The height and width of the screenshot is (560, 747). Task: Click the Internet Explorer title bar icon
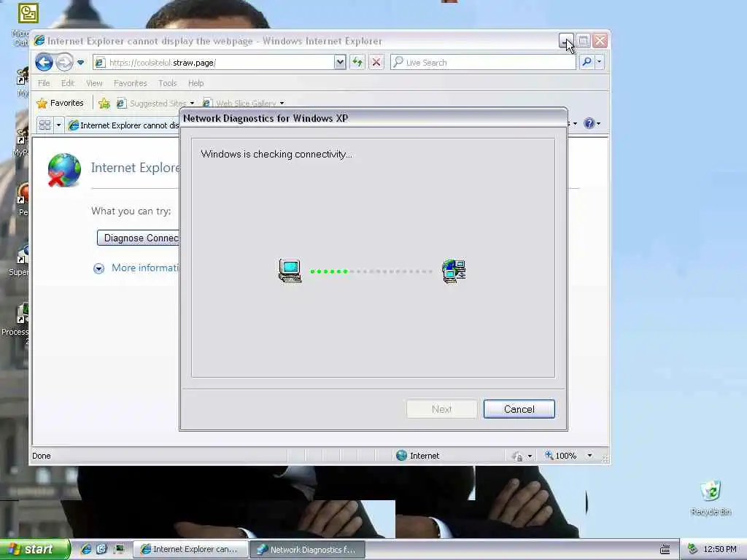coord(39,41)
